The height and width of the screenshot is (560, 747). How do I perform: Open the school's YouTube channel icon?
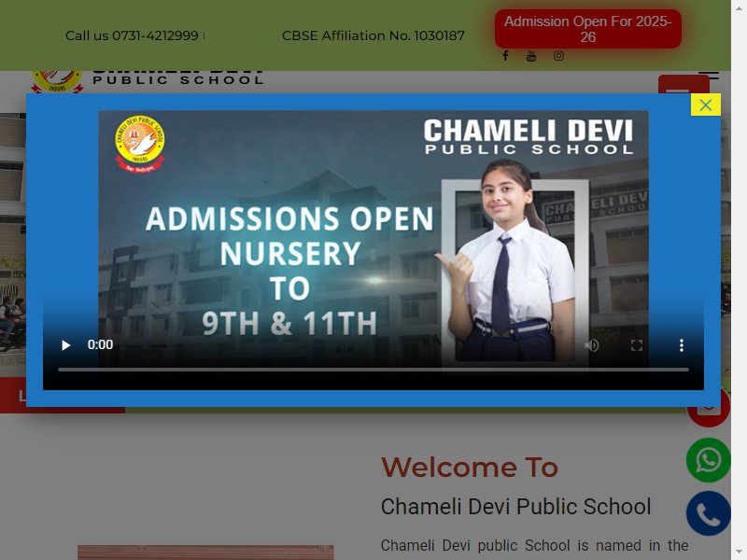point(531,56)
